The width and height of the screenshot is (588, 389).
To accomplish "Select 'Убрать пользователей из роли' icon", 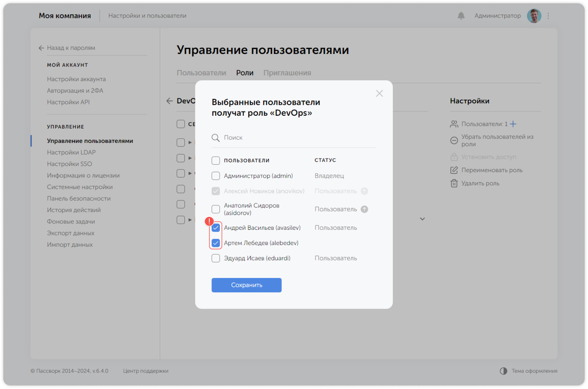I will click(x=454, y=140).
